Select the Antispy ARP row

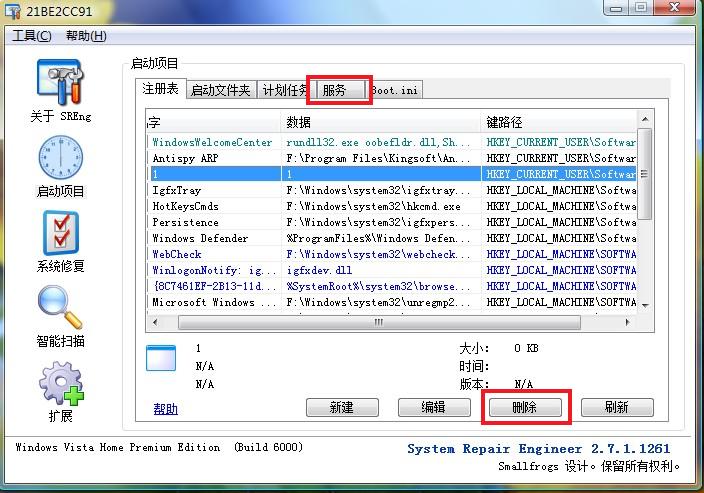(x=392, y=158)
